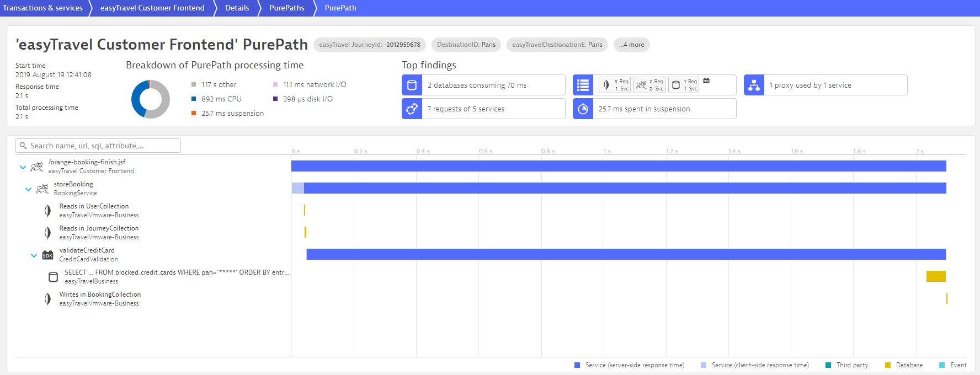Image resolution: width=980 pixels, height=375 pixels.
Task: Open '25.7 ms spent in suspension' finding
Action: coord(654,109)
